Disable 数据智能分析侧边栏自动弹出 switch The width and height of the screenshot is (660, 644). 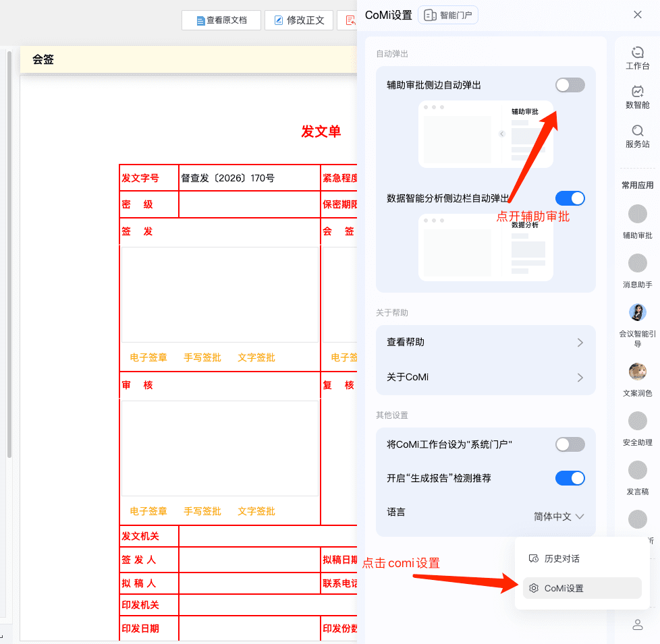coord(570,198)
